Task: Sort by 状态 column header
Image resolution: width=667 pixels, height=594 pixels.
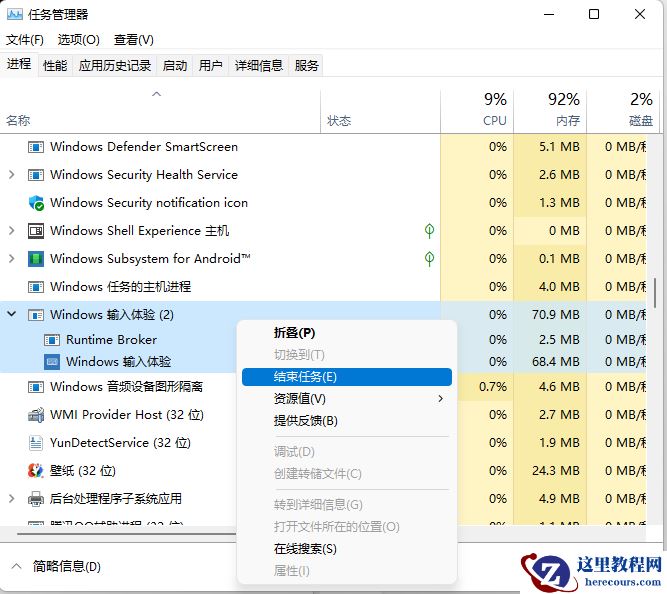Action: point(380,111)
